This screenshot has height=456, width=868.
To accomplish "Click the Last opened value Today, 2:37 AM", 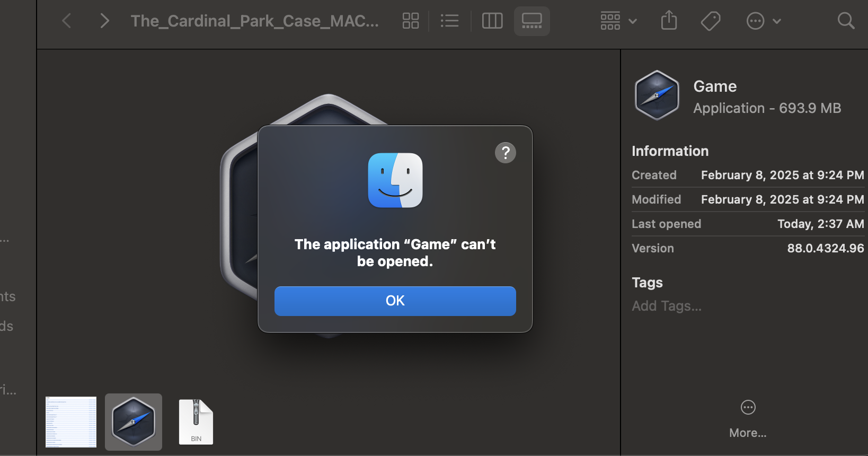I will coord(821,224).
